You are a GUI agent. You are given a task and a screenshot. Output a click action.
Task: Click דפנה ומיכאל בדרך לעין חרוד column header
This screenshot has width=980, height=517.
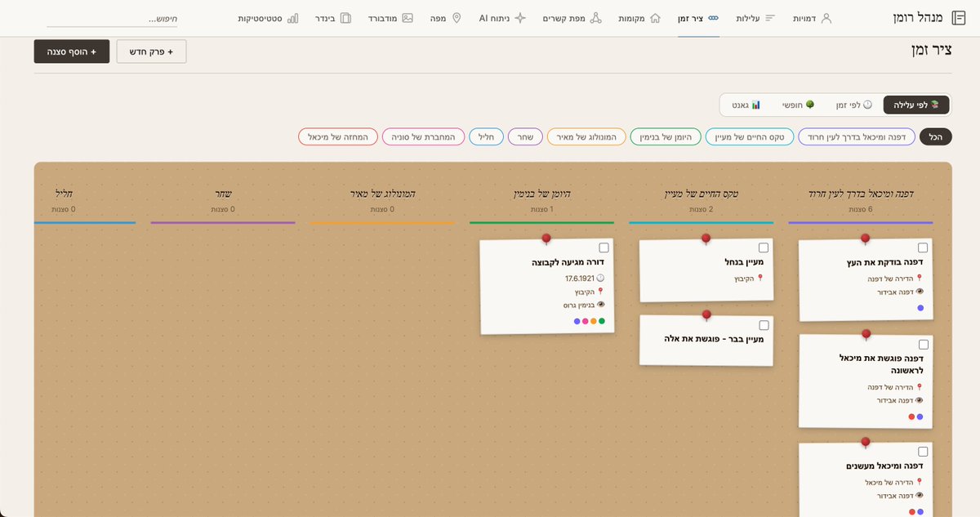pyautogui.click(x=861, y=194)
